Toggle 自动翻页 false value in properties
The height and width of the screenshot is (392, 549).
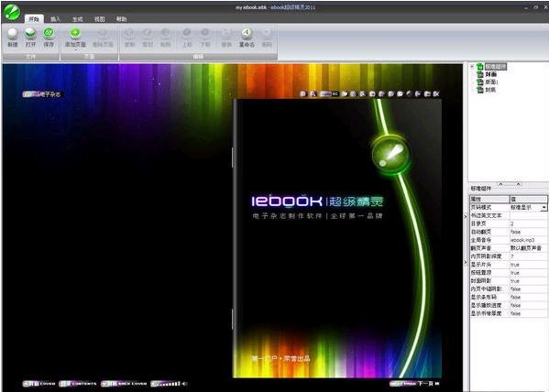(x=528, y=232)
